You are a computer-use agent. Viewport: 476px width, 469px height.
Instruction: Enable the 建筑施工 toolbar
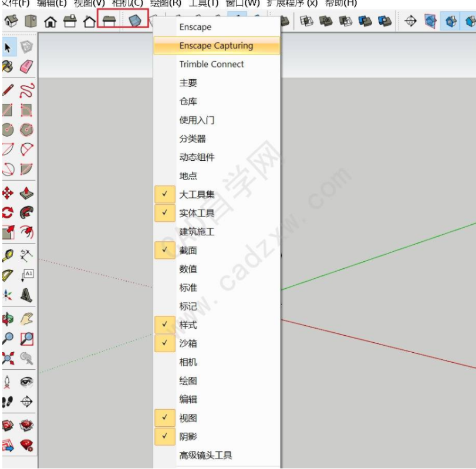click(217, 232)
